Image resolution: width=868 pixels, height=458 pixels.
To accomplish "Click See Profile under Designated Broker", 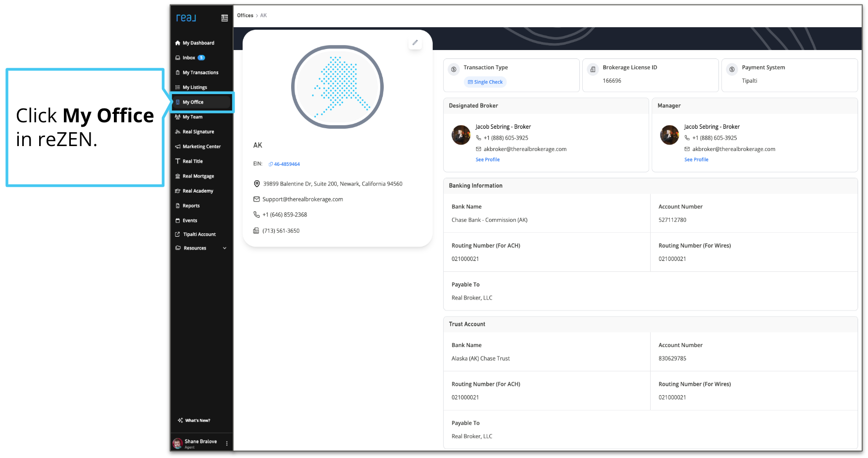I will (x=488, y=160).
